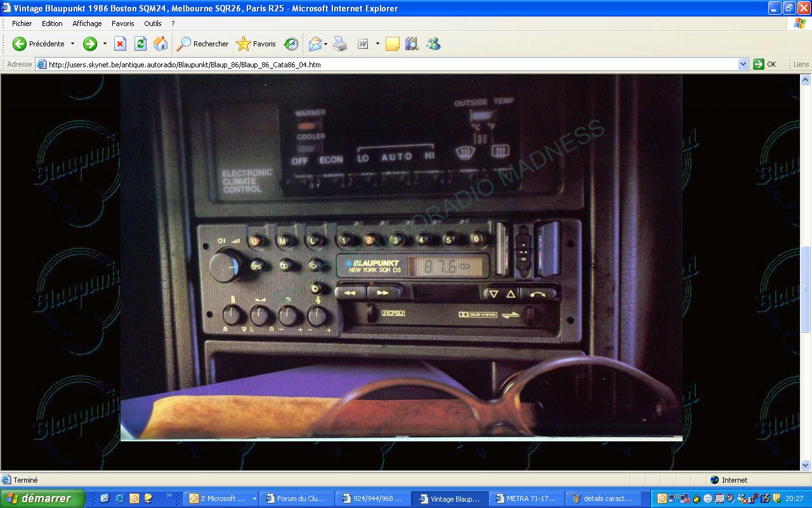Image resolution: width=812 pixels, height=508 pixels.
Task: Open the Affichage menu
Action: (x=87, y=23)
